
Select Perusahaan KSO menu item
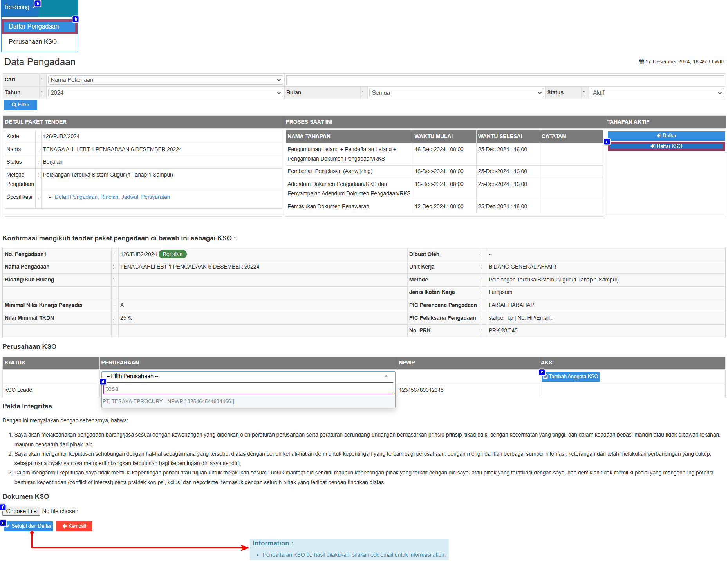click(33, 42)
